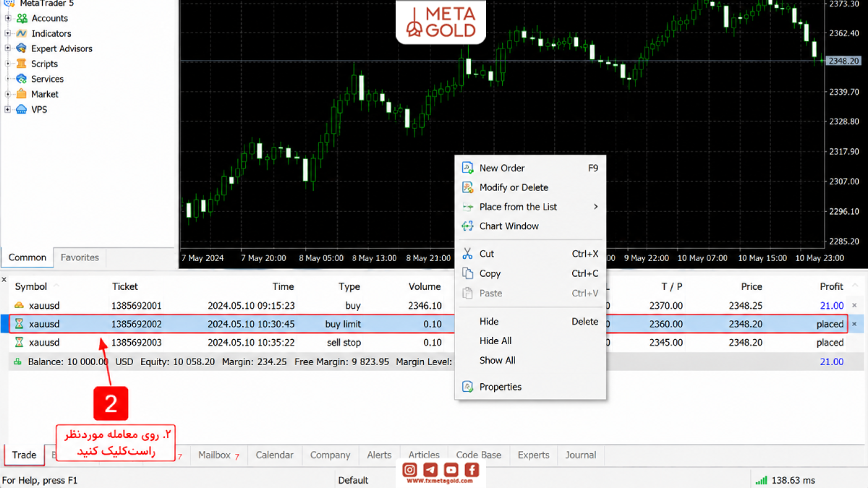Open the Trade tab in Toolbox
Image resolution: width=868 pixels, height=488 pixels.
click(24, 455)
